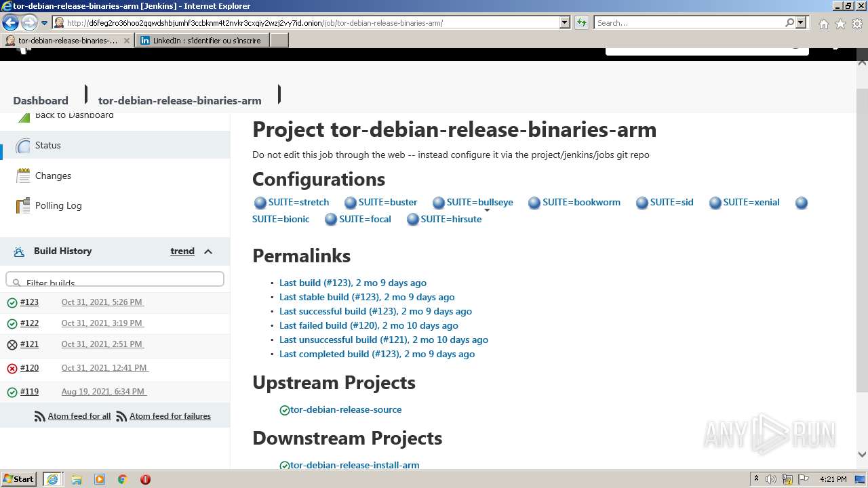Image resolution: width=868 pixels, height=488 pixels.
Task: Open the search provider dropdown arrow
Action: [x=801, y=23]
